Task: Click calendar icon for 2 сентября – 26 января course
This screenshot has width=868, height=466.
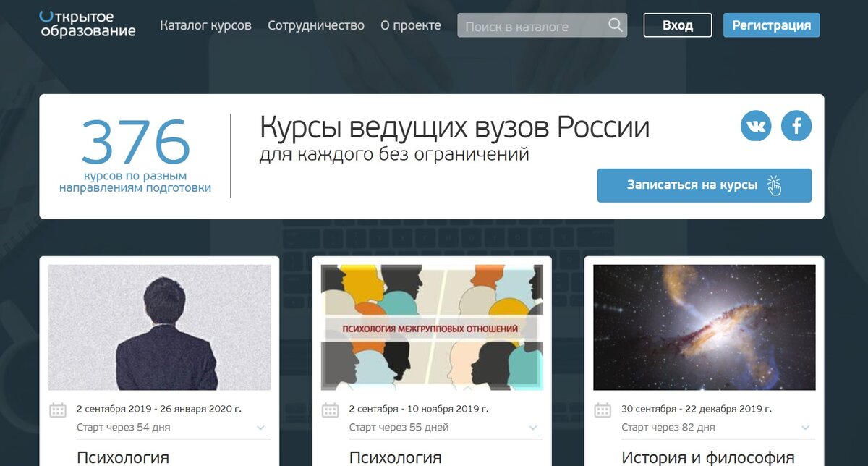Action: (58, 410)
